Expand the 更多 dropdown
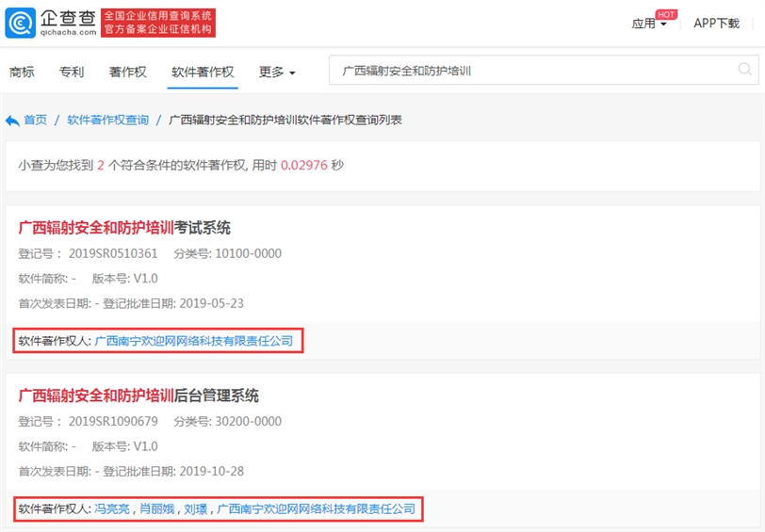This screenshot has width=765, height=532. 277,73
